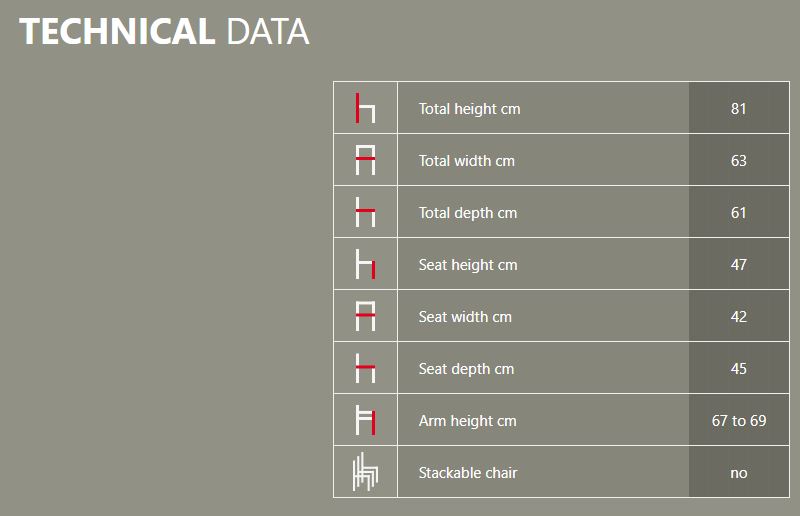The image size is (800, 516).
Task: Select the seat height value 47
Action: 738,265
